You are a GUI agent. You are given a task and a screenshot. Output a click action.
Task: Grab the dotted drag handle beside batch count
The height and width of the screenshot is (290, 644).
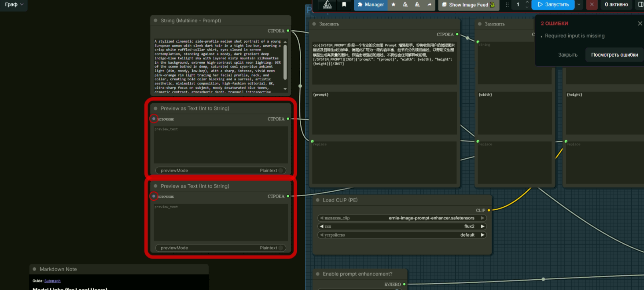coord(507,5)
